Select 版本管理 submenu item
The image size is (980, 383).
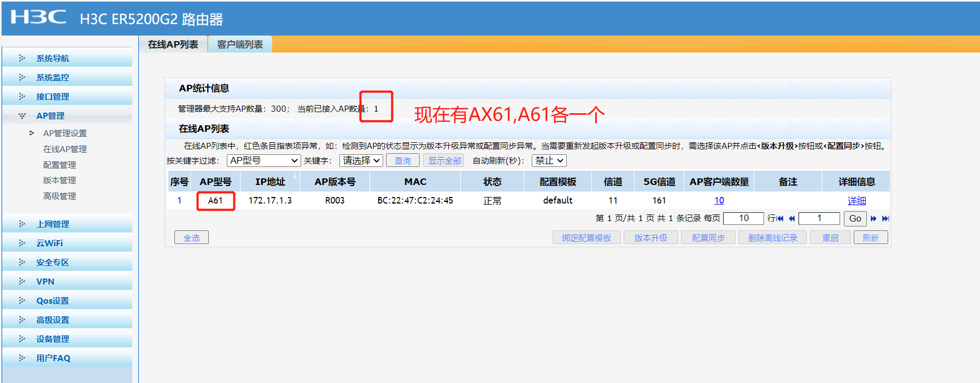(60, 180)
